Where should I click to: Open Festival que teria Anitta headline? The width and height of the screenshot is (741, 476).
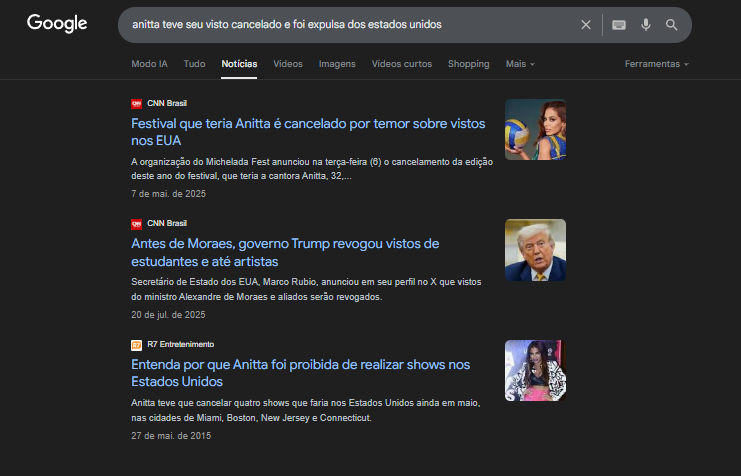tap(308, 132)
